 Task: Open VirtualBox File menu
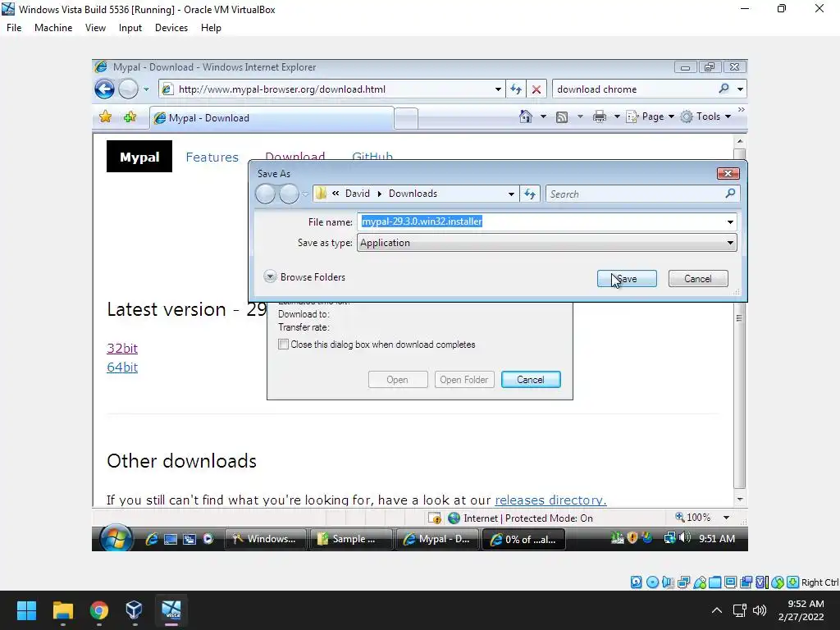coord(14,28)
